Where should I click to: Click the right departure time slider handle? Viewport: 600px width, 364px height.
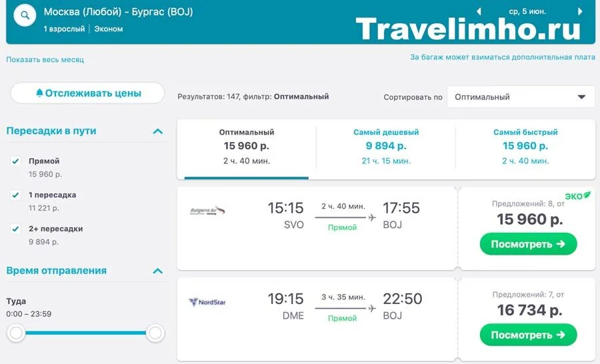pyautogui.click(x=155, y=333)
